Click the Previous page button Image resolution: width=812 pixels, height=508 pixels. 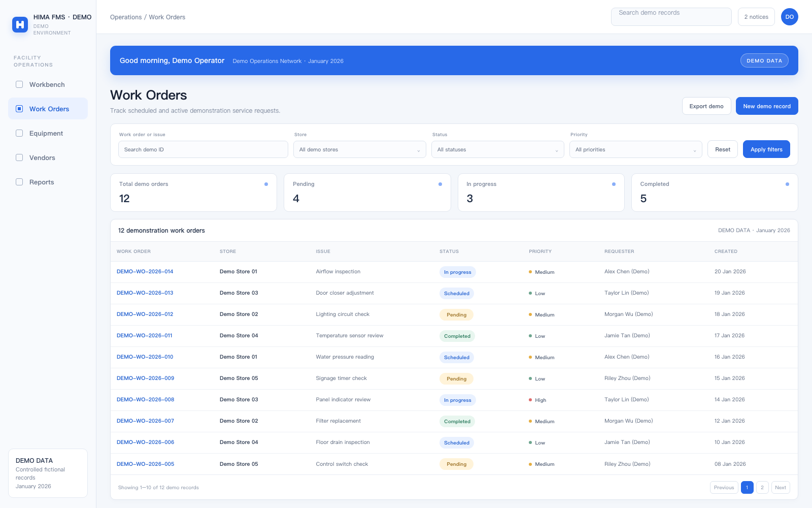tap(724, 488)
